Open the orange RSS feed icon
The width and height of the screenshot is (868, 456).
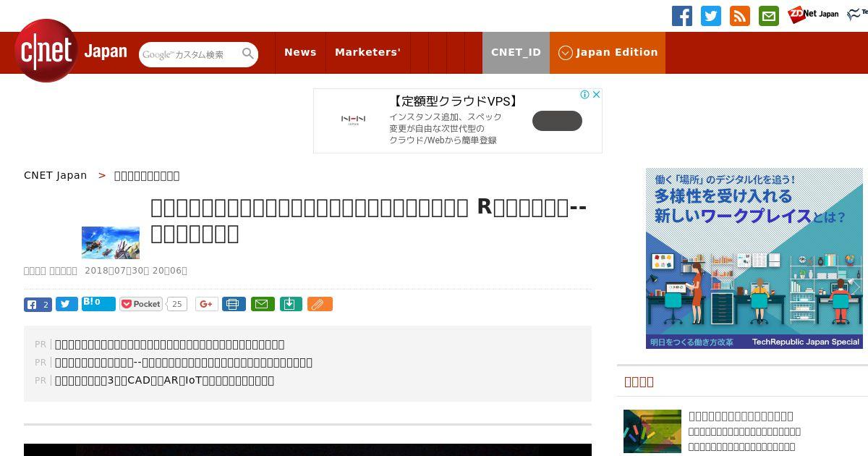(x=740, y=16)
